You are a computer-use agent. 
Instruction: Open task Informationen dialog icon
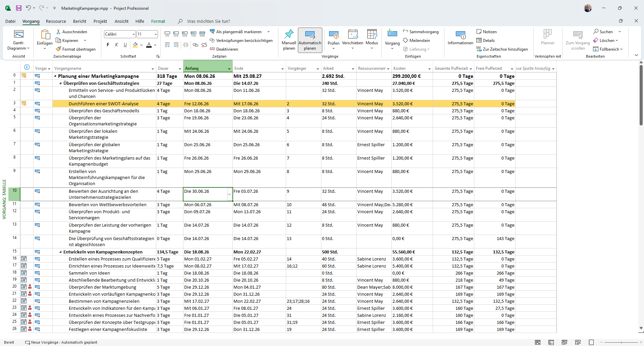460,35
